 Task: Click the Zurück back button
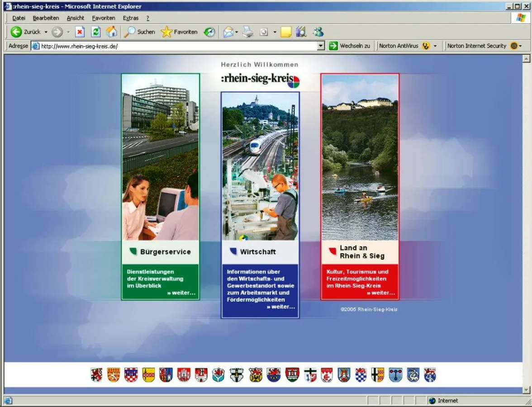coord(26,32)
